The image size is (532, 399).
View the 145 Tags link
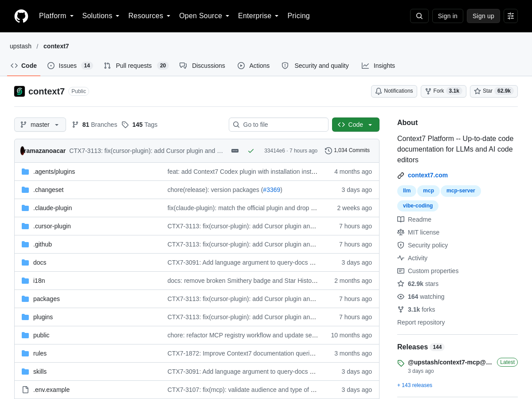pos(140,125)
